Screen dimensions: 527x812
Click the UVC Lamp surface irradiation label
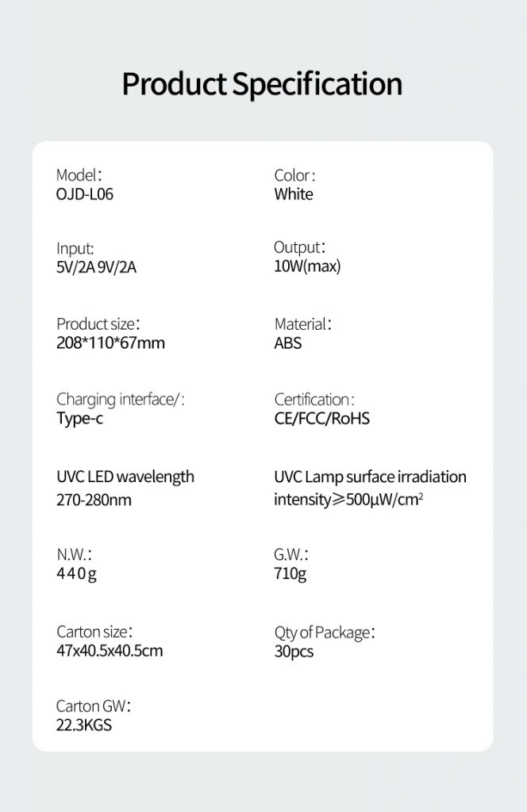pos(370,477)
